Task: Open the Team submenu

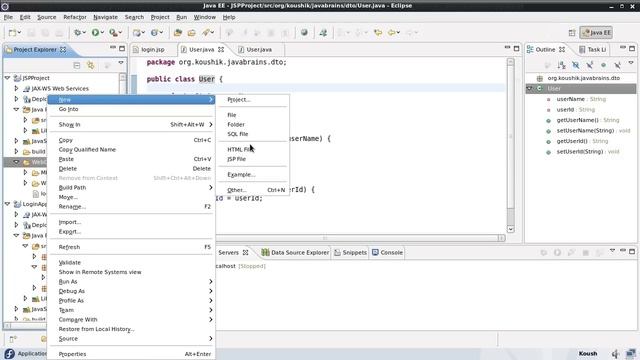Action: click(131, 310)
